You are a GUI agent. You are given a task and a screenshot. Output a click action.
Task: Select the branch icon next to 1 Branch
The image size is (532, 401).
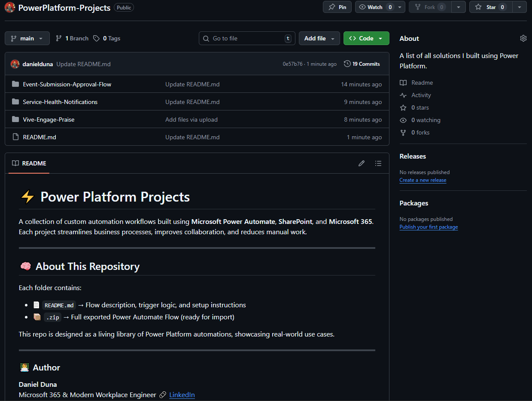pos(59,38)
